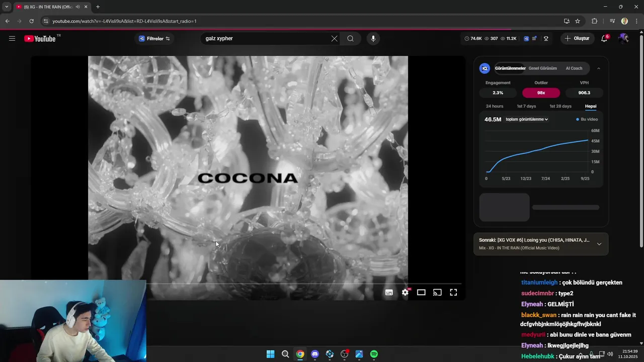Open Filtreler filter button
Viewport: 644px width, 362px height.
point(154,38)
